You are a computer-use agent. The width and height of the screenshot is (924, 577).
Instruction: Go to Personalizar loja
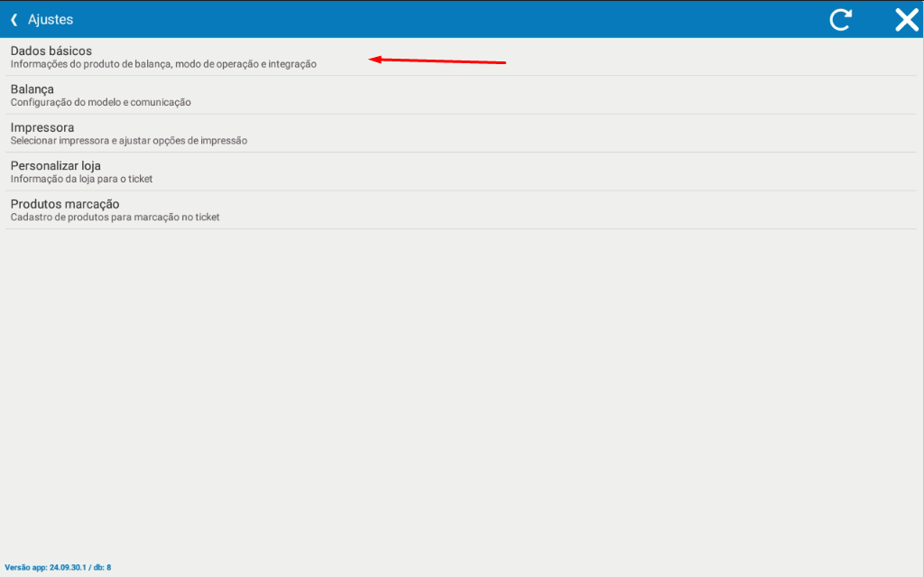(56, 165)
